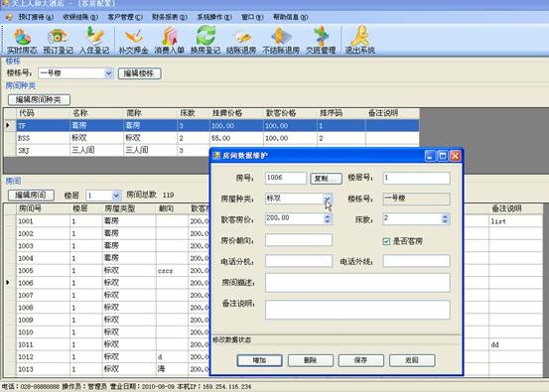The height and width of the screenshot is (392, 549).
Task: Open the 房屋种类 dropdown in the dialog
Action: point(328,198)
